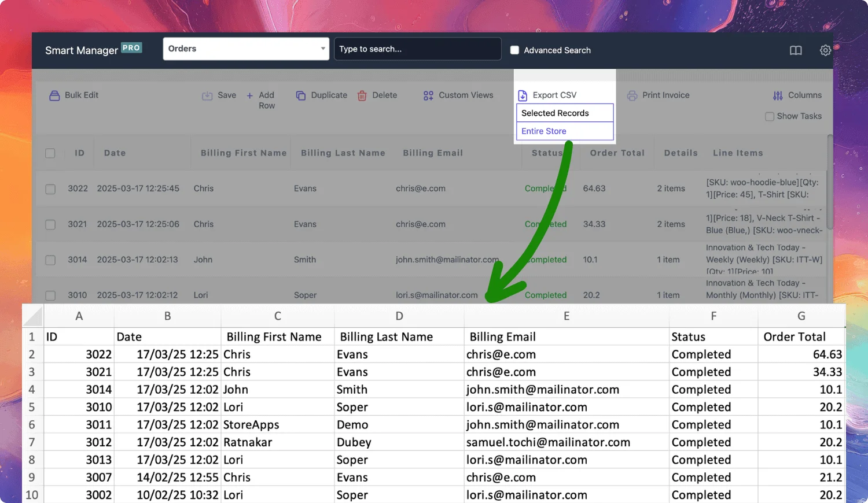Image resolution: width=868 pixels, height=503 pixels.
Task: Select spreadsheet column E header
Action: pos(567,316)
